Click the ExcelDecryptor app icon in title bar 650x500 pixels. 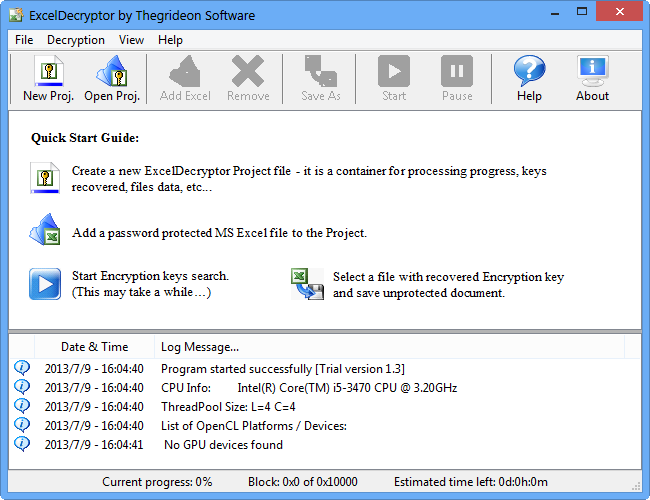17,15
